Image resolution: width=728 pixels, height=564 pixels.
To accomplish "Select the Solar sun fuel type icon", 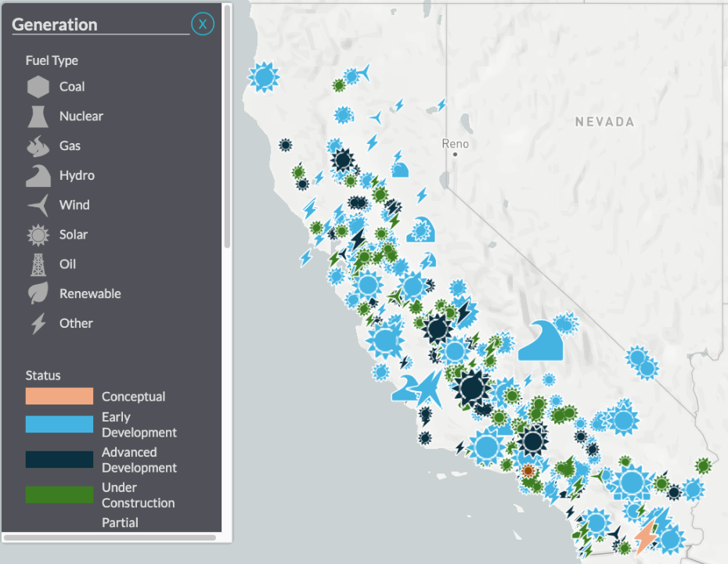I will [38, 235].
